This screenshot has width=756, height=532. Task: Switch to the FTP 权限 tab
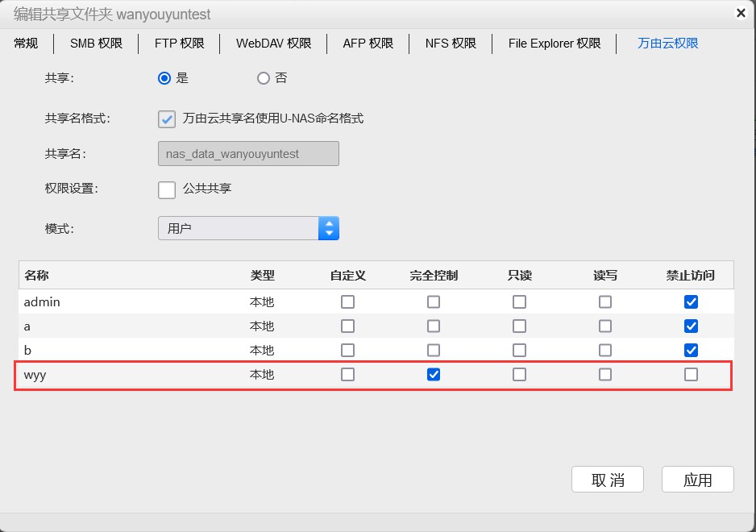179,44
